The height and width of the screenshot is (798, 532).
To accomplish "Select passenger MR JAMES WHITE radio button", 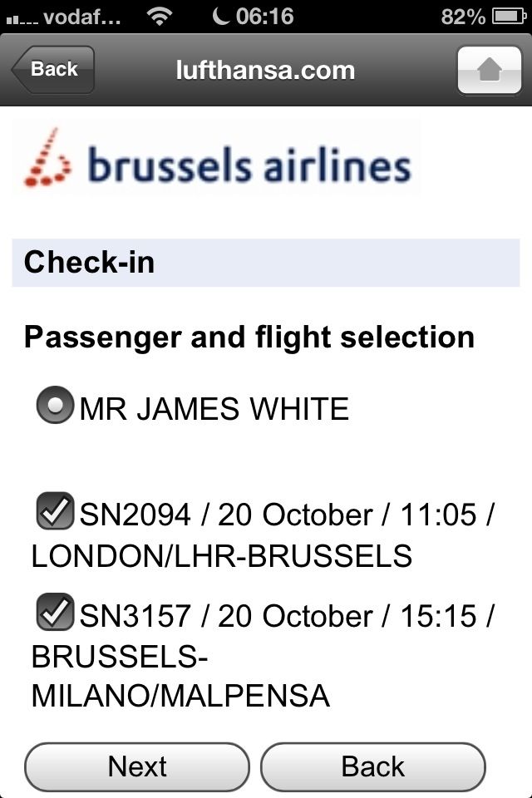I will tap(55, 405).
